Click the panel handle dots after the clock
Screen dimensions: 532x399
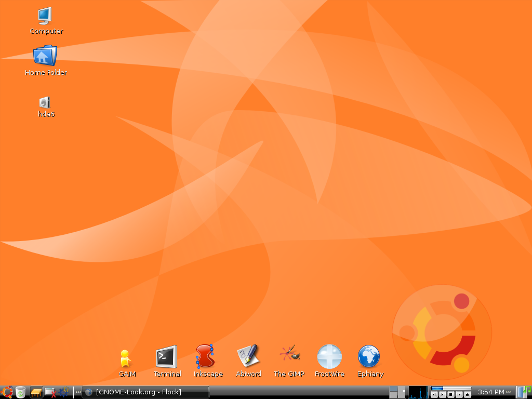click(509, 392)
